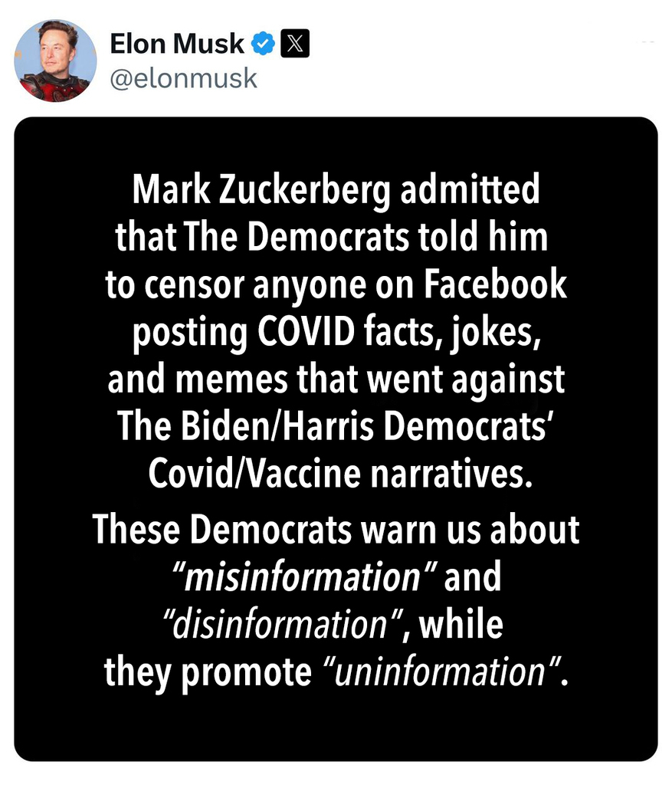Select the "posting COVID facts, jokes," line
The width and height of the screenshot is (672, 785).
tap(337, 332)
